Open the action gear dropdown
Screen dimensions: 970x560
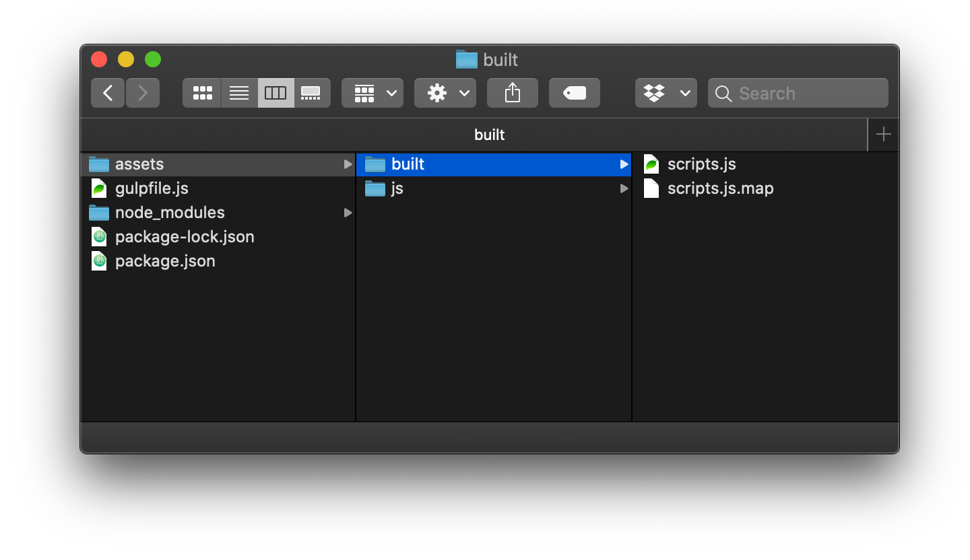(x=445, y=93)
